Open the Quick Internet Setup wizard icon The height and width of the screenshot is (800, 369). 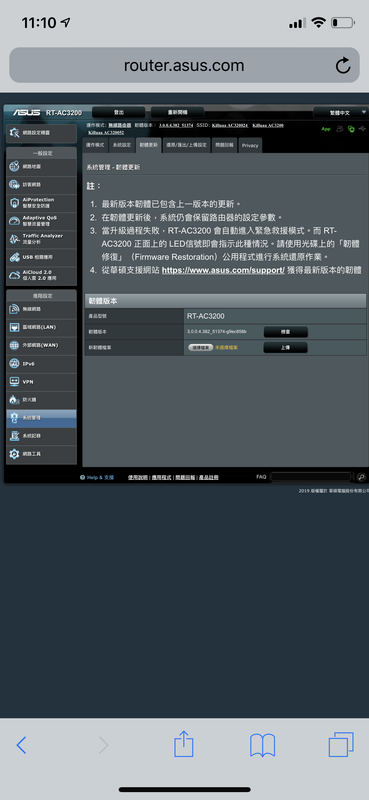14,133
